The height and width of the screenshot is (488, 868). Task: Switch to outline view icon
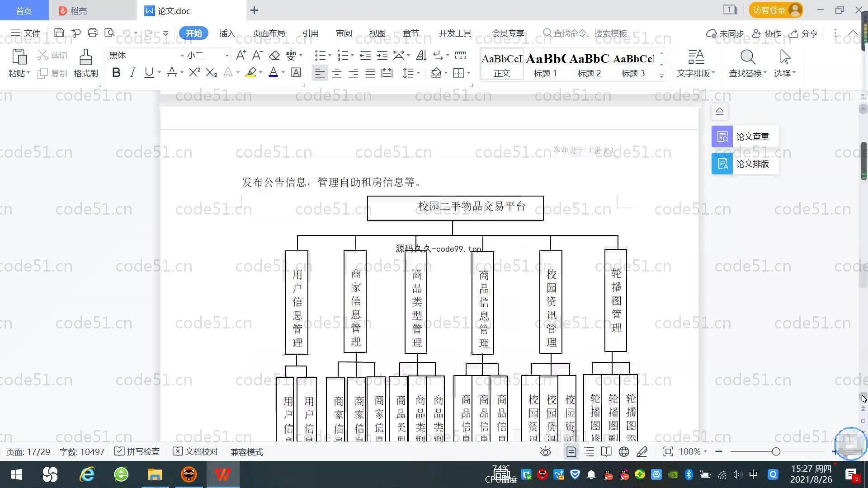(589, 451)
